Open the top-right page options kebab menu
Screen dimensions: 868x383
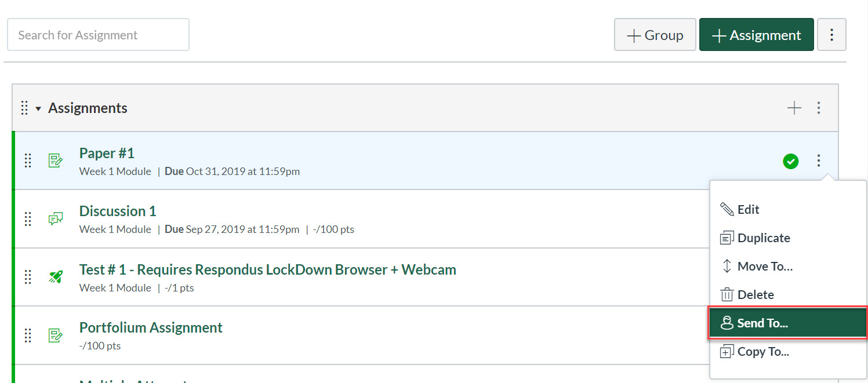(831, 35)
